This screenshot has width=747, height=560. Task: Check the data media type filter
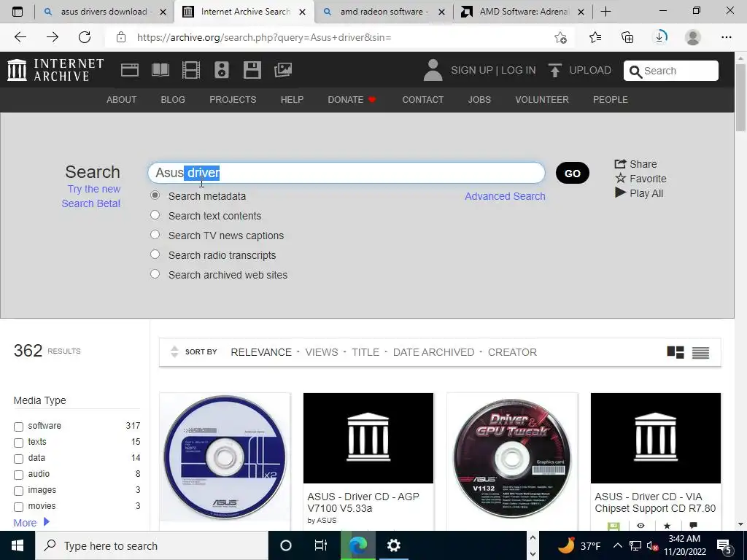point(18,459)
